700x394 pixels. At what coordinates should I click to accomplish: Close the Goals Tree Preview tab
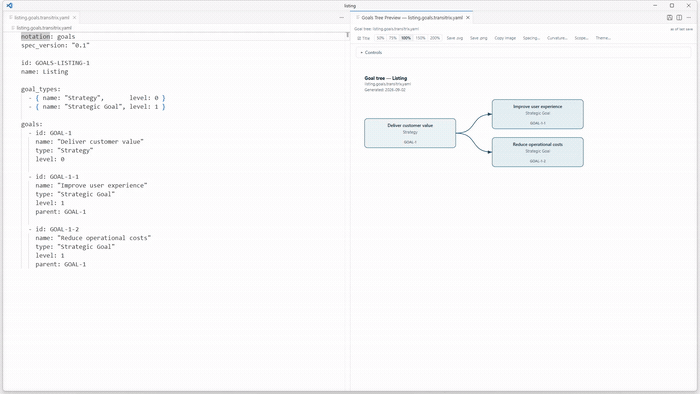(x=468, y=18)
